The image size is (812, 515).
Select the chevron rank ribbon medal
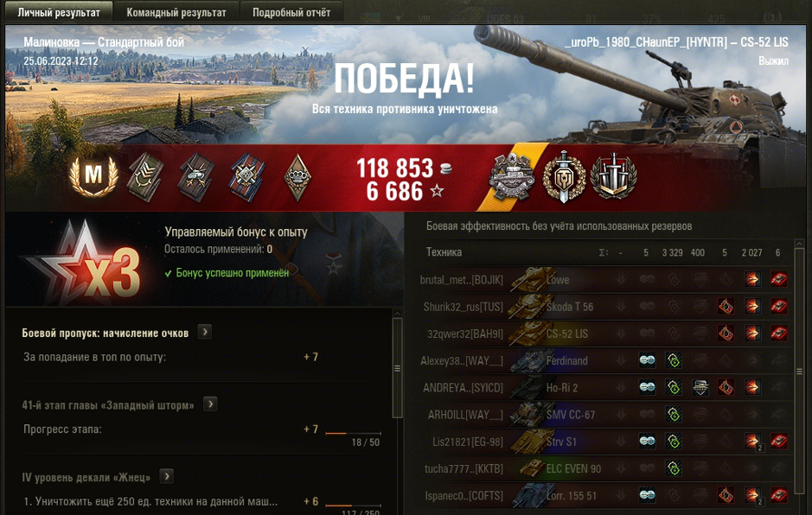[x=146, y=177]
